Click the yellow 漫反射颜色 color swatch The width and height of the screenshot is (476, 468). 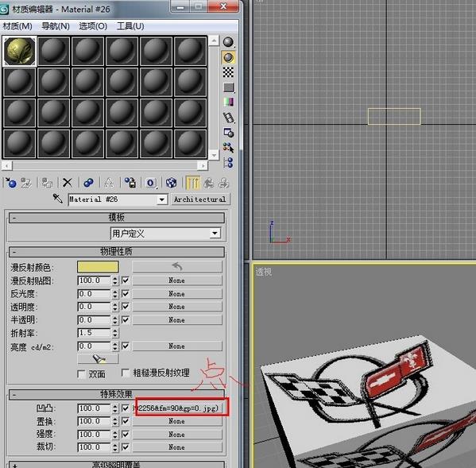(98, 267)
